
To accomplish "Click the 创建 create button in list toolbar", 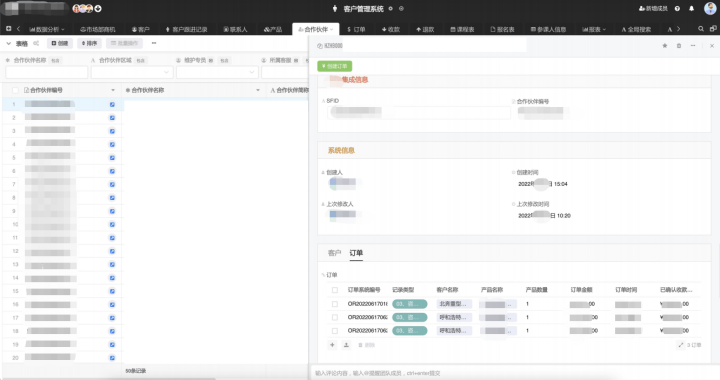I will click(x=60, y=43).
